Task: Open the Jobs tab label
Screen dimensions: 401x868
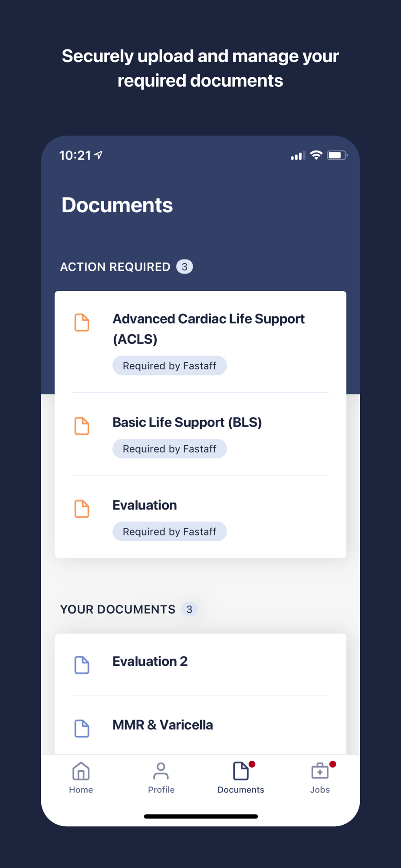Action: click(320, 790)
